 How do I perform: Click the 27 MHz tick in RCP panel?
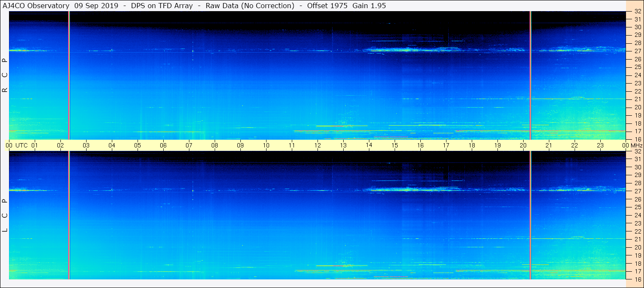tap(638, 51)
